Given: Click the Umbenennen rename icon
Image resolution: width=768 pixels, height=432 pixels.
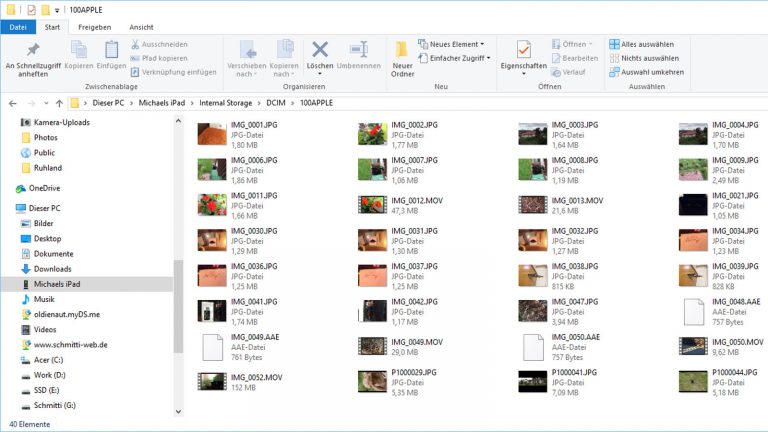Looking at the screenshot, I should pos(358,52).
